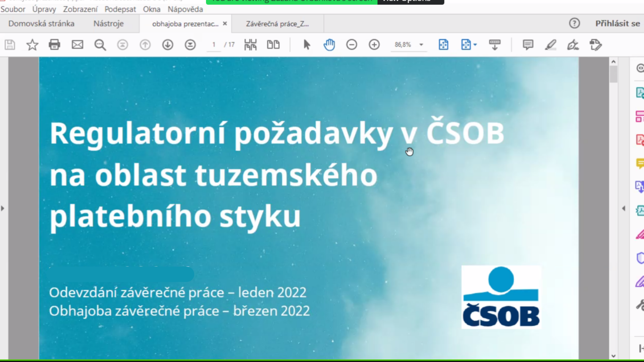Fit page to window icon
644x362 pixels.
pyautogui.click(x=443, y=45)
